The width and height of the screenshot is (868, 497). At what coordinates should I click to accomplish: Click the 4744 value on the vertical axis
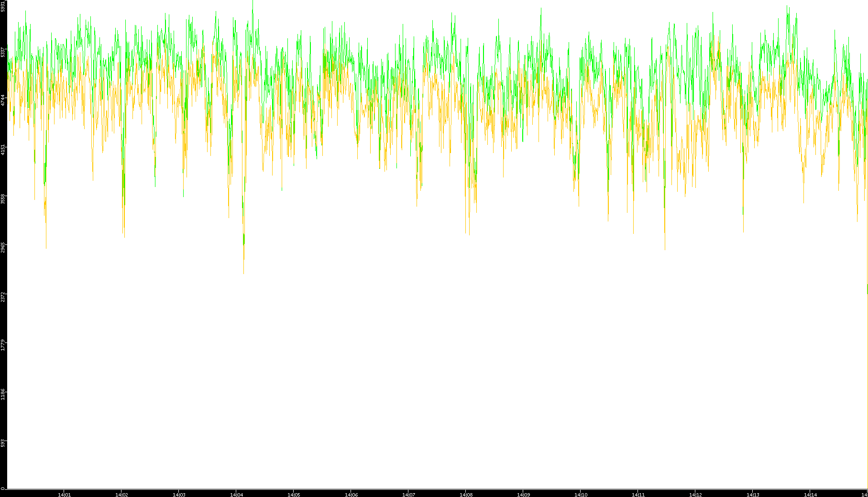point(3,100)
